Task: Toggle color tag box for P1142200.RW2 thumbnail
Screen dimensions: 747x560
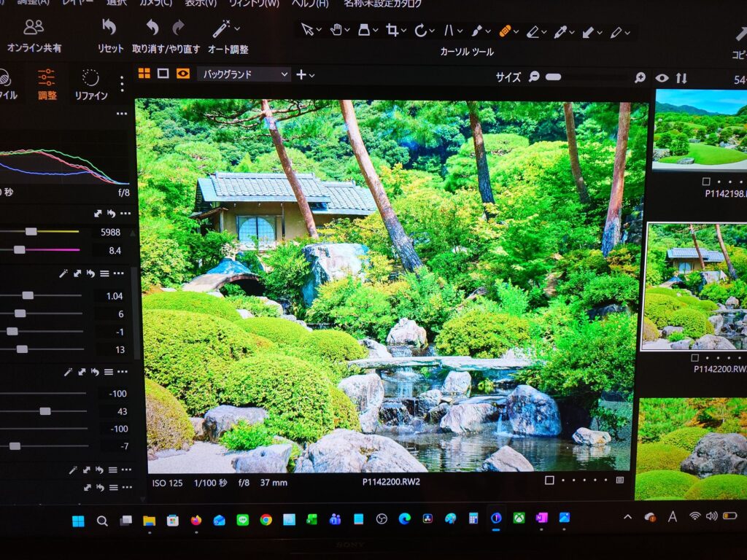Action: click(x=695, y=357)
